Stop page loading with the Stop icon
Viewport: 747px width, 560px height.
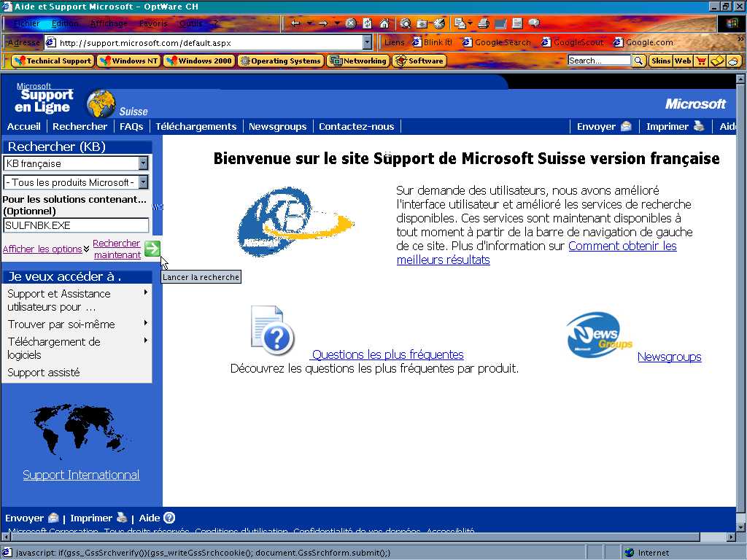coord(351,23)
